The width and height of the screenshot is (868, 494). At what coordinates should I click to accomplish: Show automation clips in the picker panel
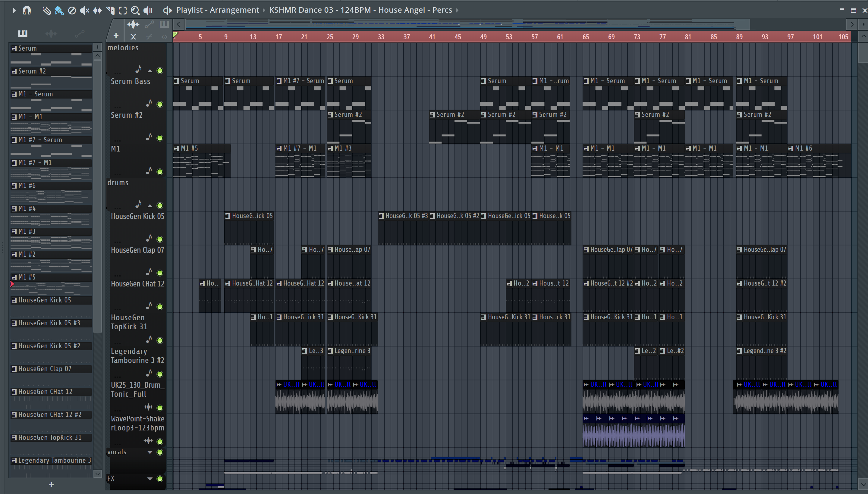click(80, 33)
